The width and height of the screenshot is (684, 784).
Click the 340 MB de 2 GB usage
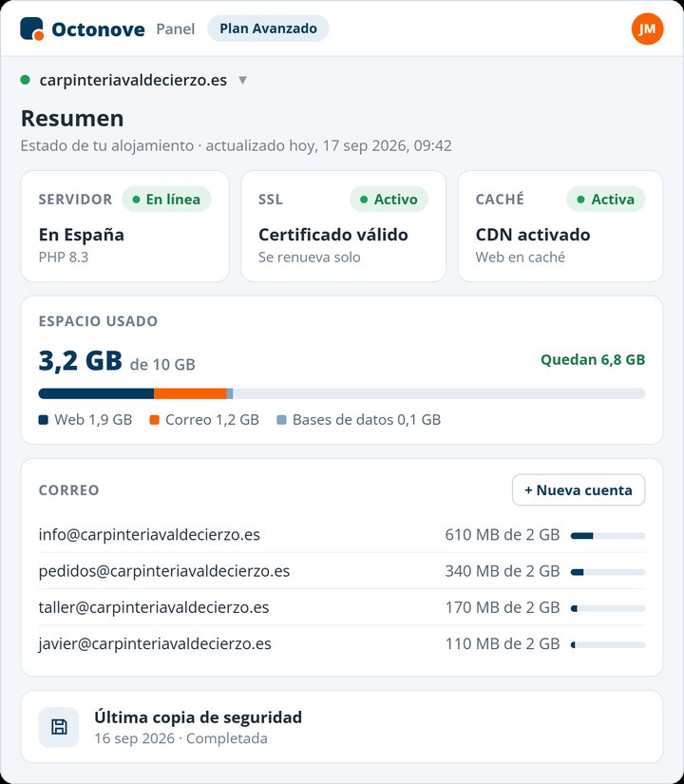click(x=503, y=571)
